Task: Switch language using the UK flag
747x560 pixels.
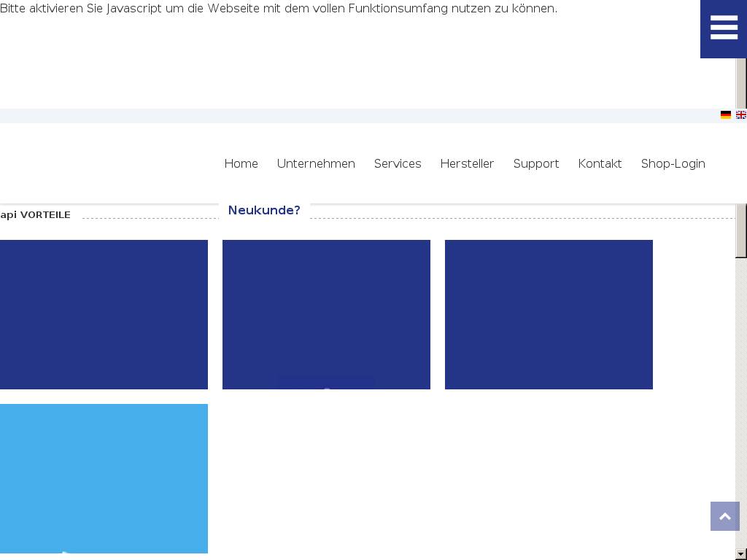Action: point(740,115)
